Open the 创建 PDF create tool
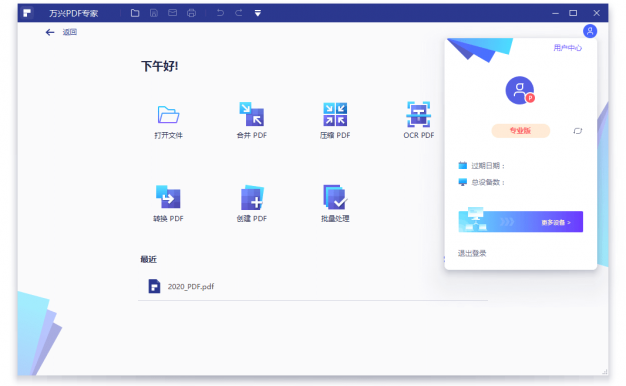 click(x=252, y=197)
